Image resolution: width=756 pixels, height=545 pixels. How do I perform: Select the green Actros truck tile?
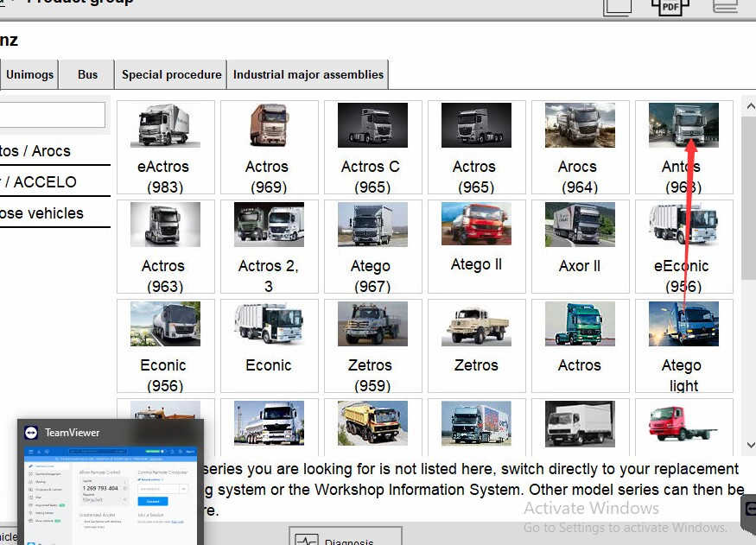click(580, 346)
